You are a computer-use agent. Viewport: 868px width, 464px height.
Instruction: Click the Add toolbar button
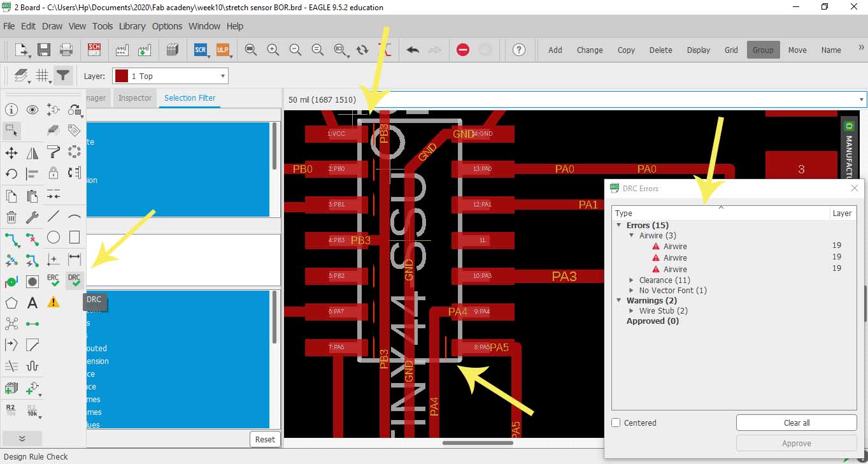pos(555,50)
